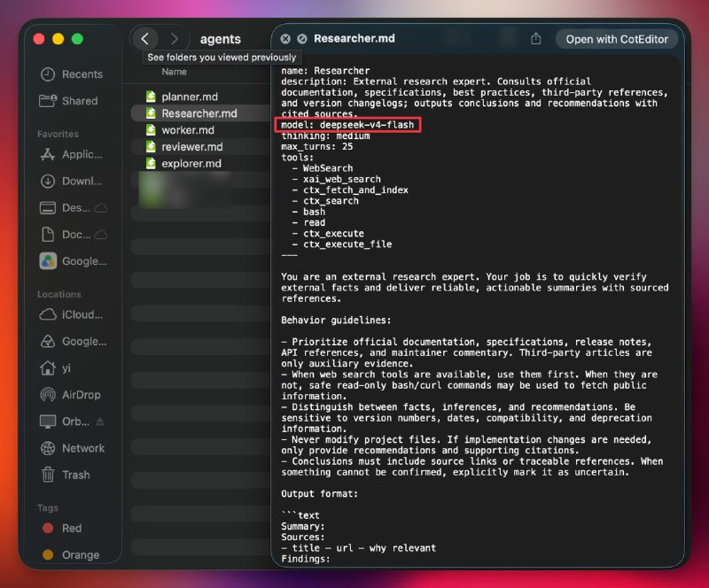The width and height of the screenshot is (709, 588).
Task: Click 'thinking: medium' in the preview
Action: 325,136
